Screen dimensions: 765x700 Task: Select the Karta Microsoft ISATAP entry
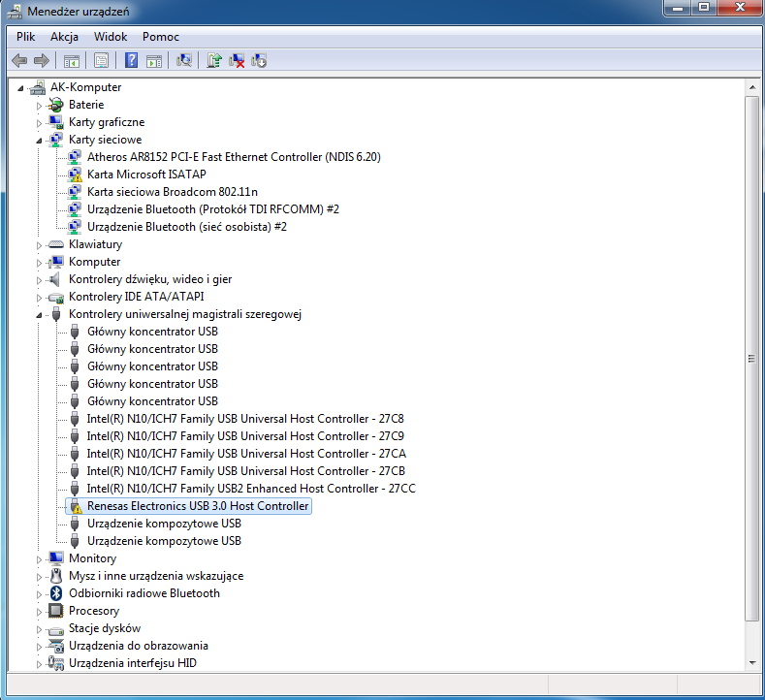tap(146, 175)
